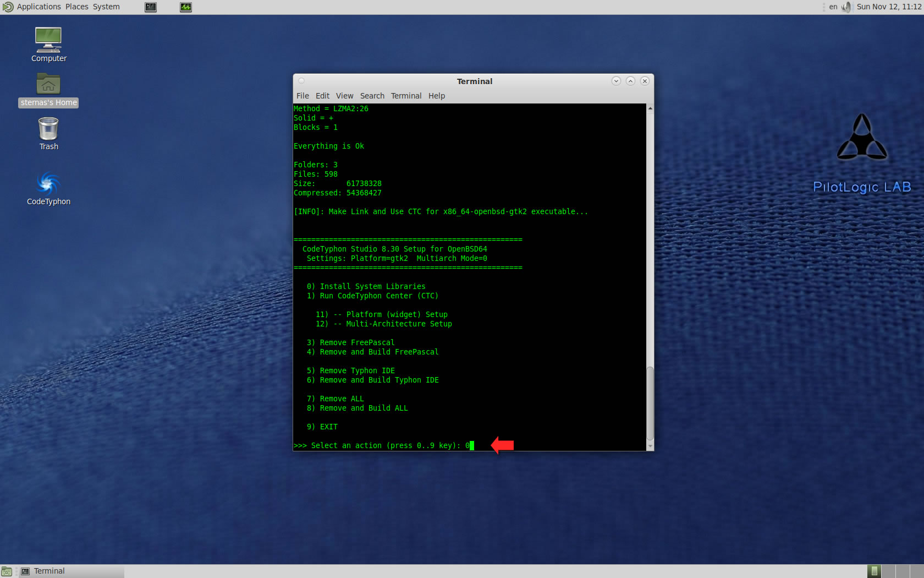Click the line '6) Remove and Build Typhon IDE'

pos(373,380)
